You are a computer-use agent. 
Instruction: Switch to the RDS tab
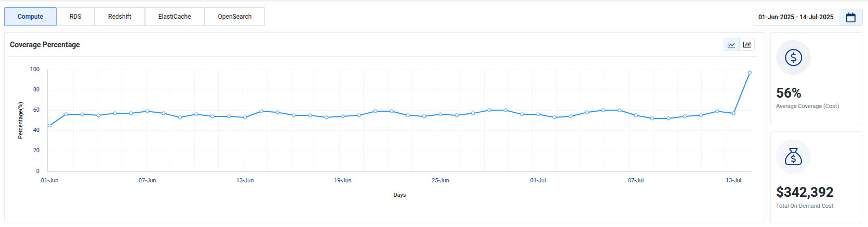coord(75,17)
